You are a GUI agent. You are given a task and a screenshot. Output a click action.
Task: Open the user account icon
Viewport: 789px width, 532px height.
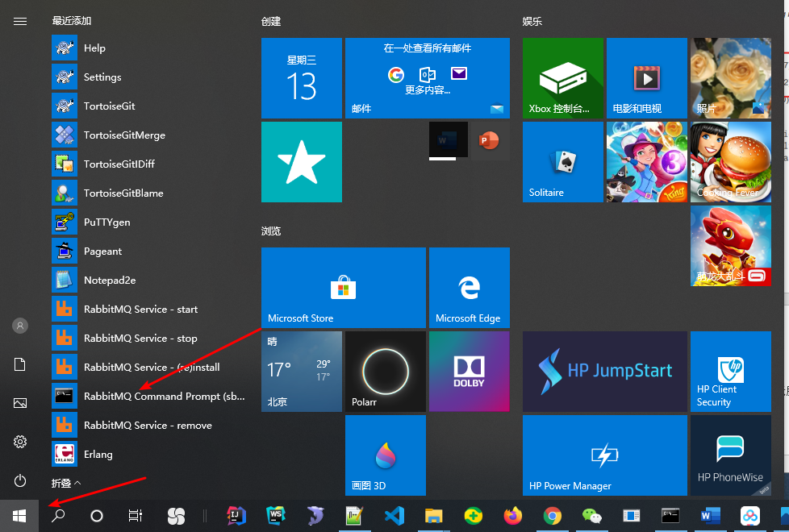(20, 326)
